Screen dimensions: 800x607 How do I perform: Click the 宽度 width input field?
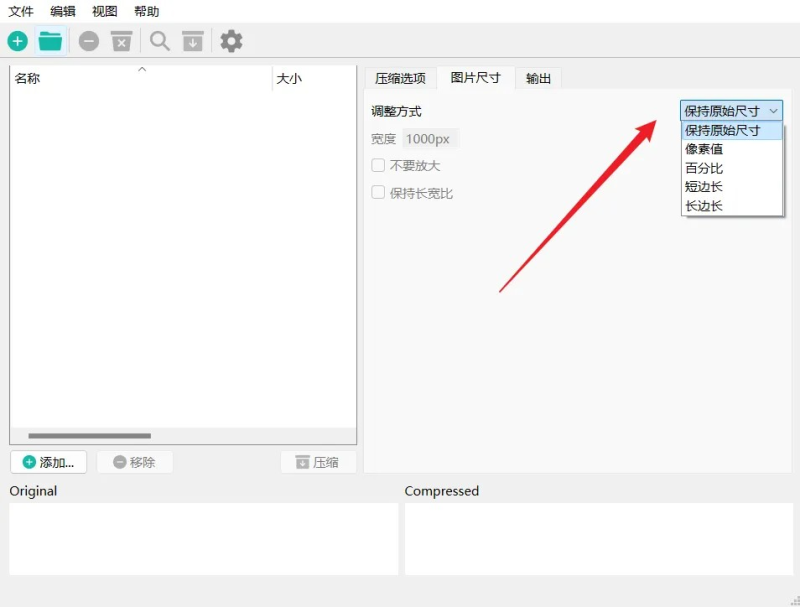click(x=428, y=139)
